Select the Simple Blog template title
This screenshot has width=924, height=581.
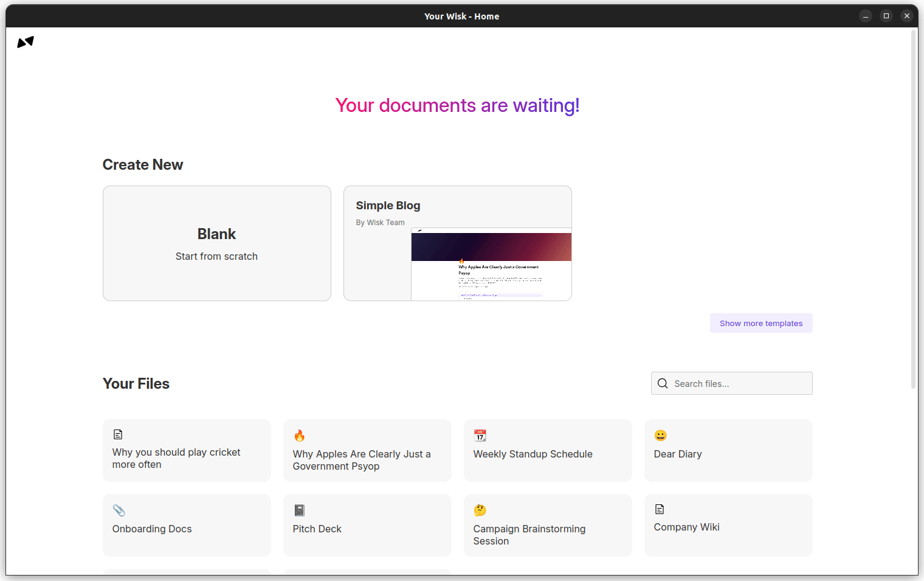click(x=388, y=206)
